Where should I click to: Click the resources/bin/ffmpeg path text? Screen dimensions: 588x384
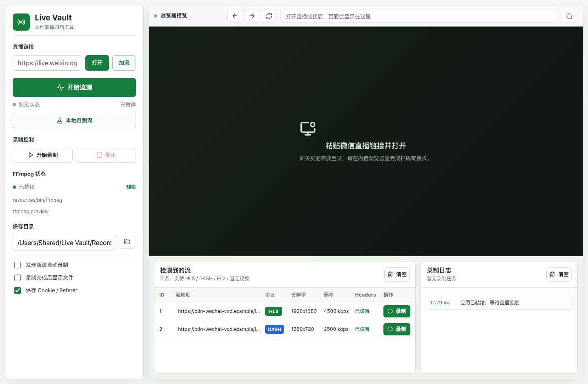pyautogui.click(x=37, y=200)
